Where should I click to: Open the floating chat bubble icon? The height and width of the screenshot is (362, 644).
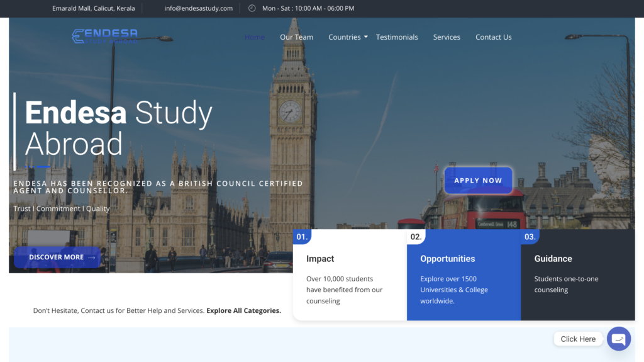click(618, 339)
